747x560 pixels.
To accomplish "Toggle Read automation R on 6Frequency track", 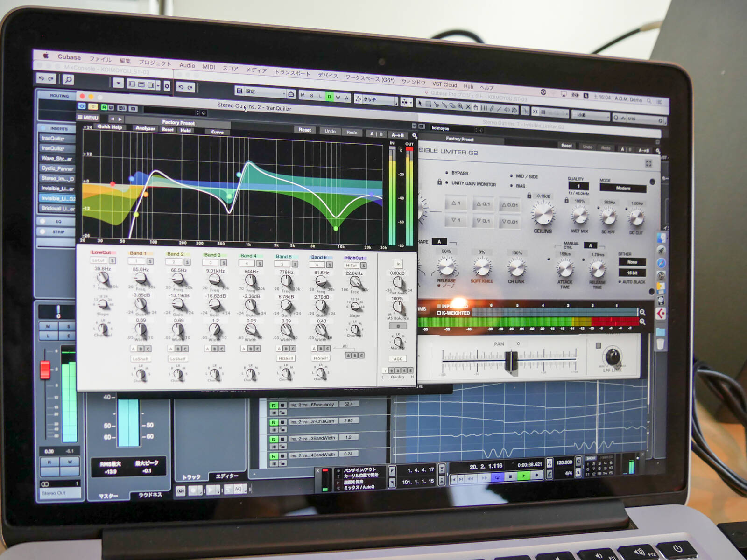I will (274, 406).
